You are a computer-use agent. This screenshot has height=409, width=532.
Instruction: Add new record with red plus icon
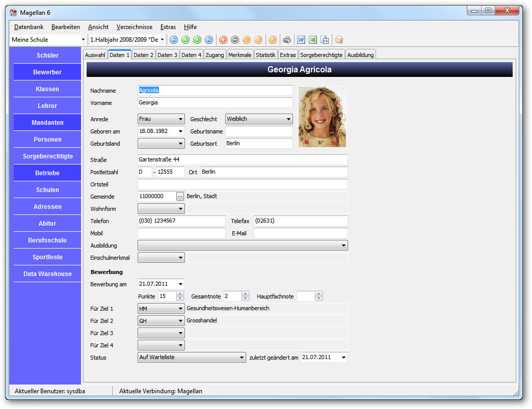click(x=223, y=40)
